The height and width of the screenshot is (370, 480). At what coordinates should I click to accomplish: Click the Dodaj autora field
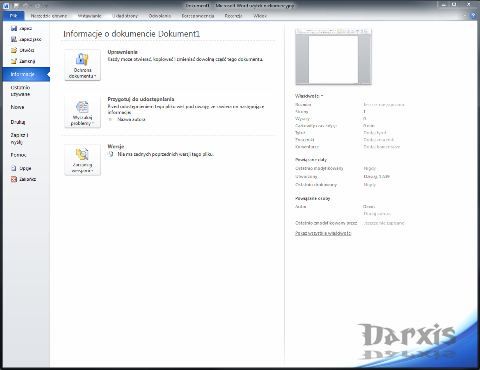click(x=377, y=214)
